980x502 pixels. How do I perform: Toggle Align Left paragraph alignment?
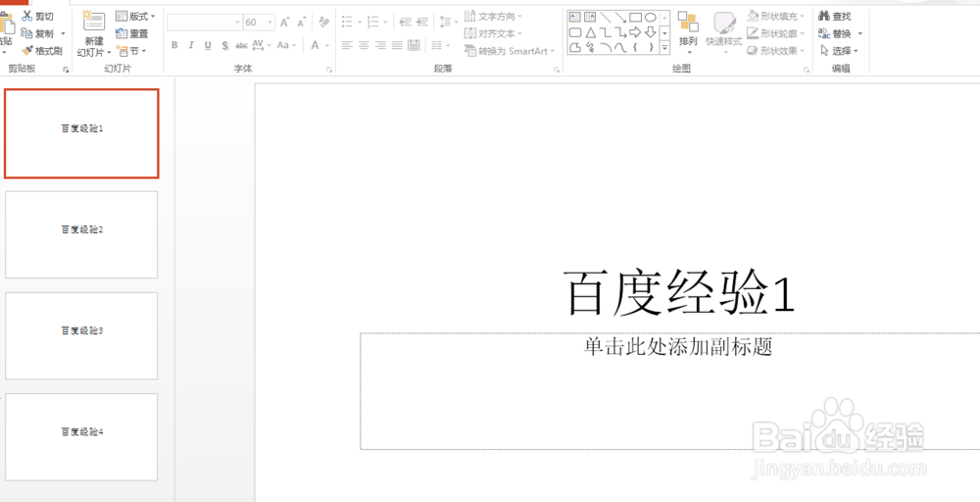click(347, 45)
